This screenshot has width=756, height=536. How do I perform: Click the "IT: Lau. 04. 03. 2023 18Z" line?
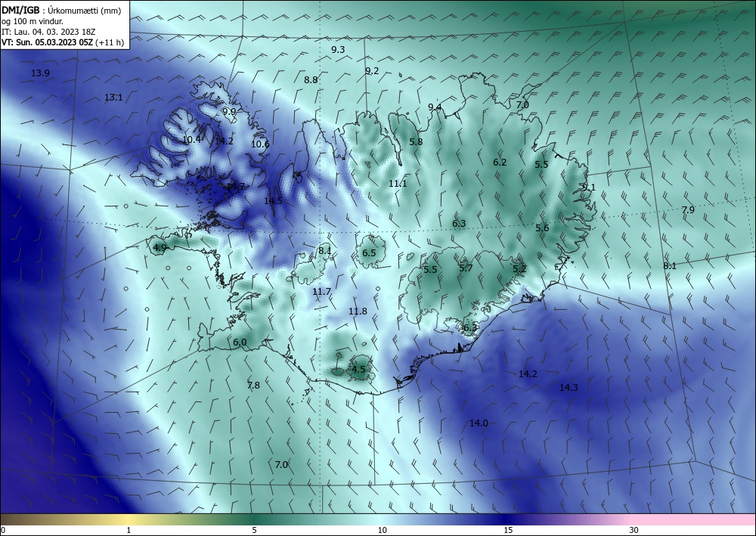[48, 32]
